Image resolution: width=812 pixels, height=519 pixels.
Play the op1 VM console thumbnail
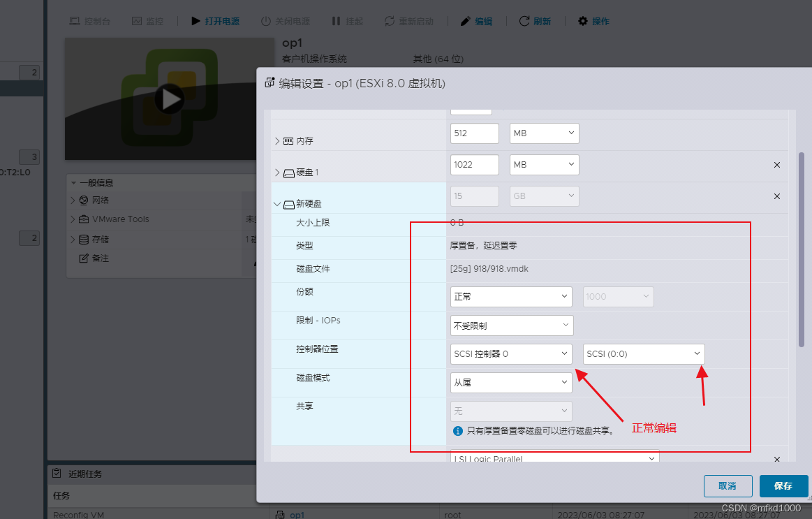pyautogui.click(x=170, y=99)
